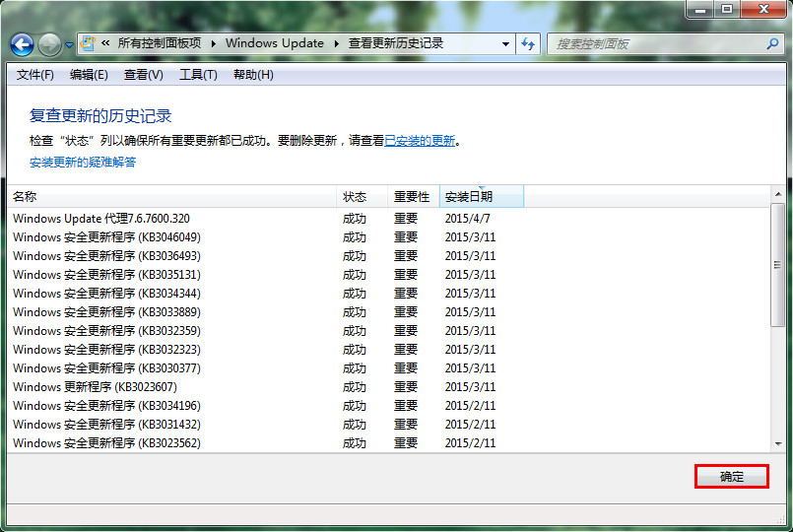Expand arrow after 所有控制面板项 breadcrumb
Image resolution: width=793 pixels, height=532 pixels.
214,44
